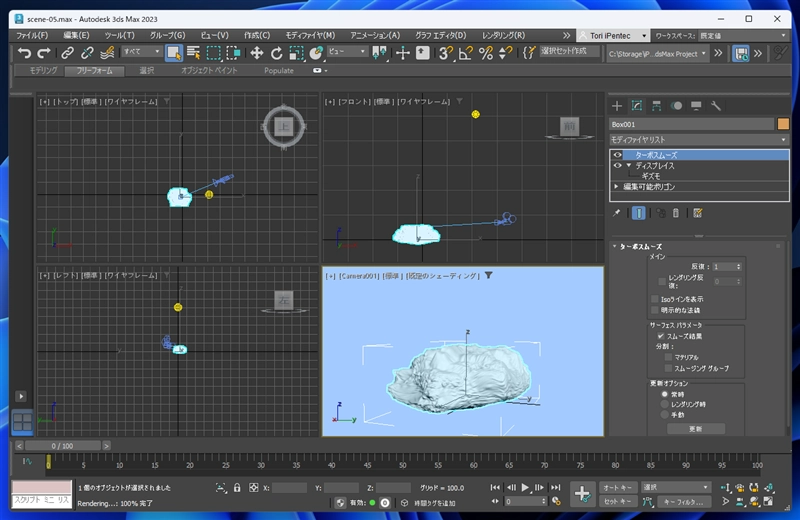Activate the Select and Move tool

pyautogui.click(x=257, y=53)
